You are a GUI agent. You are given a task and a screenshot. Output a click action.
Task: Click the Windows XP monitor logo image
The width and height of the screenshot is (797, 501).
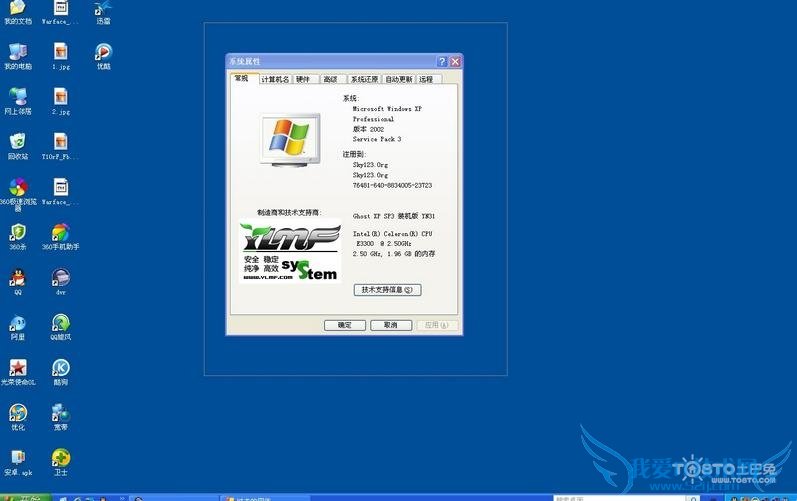(x=290, y=140)
